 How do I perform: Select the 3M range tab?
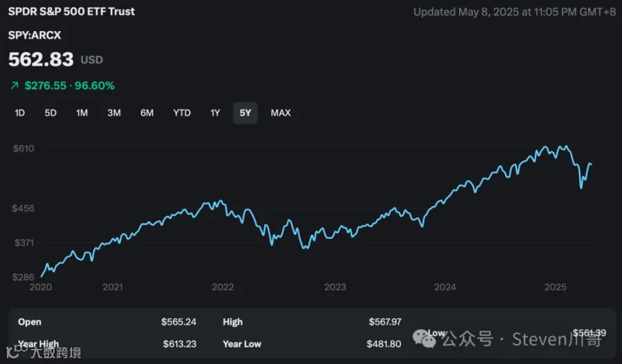click(114, 113)
